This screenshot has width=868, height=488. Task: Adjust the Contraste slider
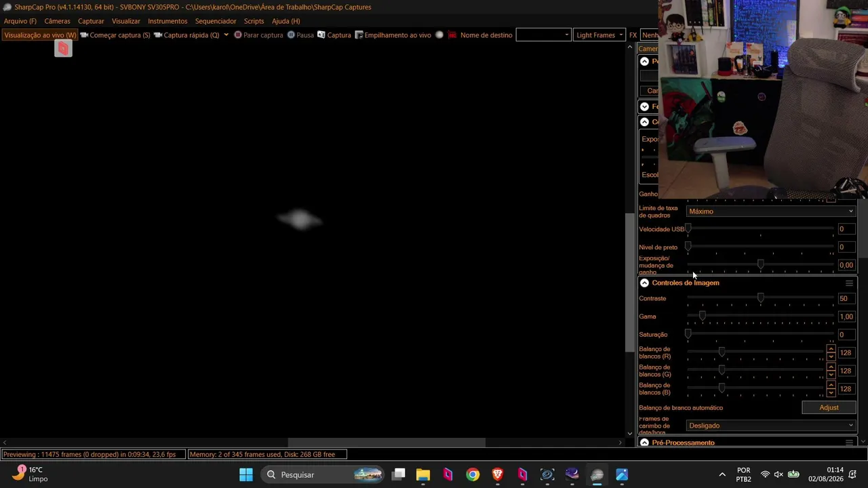coord(760,298)
